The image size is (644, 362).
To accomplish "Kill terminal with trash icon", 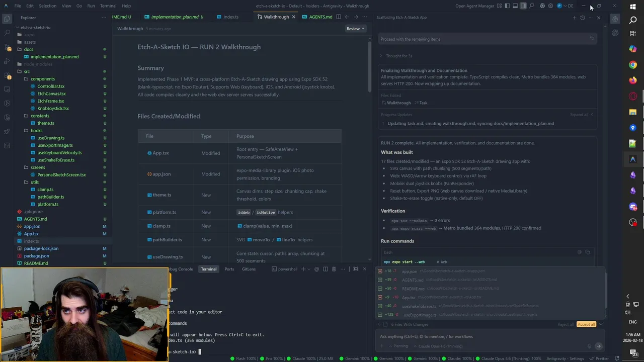I will (x=333, y=269).
